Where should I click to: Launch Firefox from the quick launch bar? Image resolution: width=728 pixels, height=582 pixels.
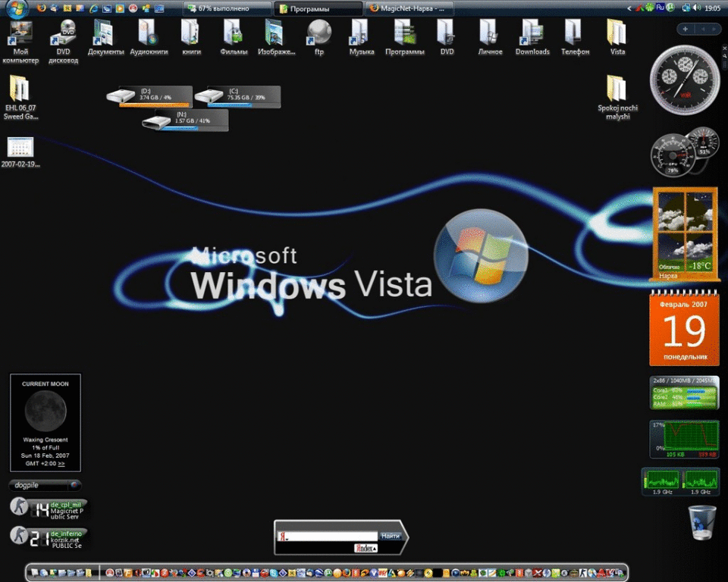(41, 8)
